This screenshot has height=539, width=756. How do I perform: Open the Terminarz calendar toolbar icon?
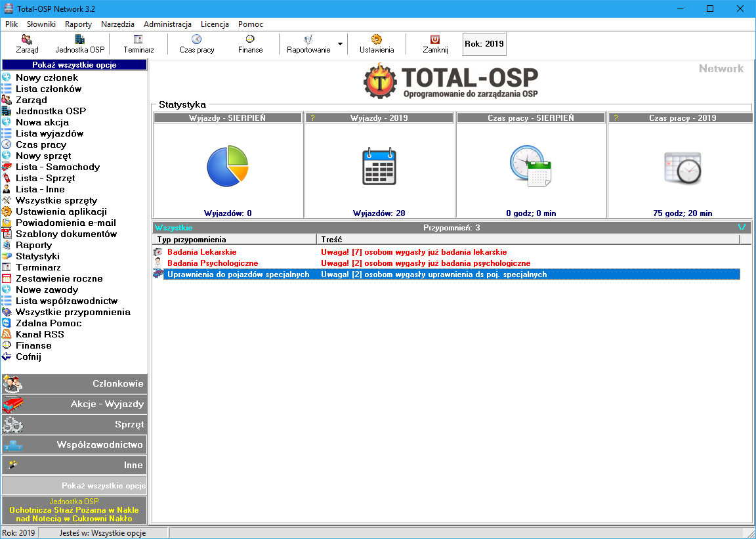(138, 44)
